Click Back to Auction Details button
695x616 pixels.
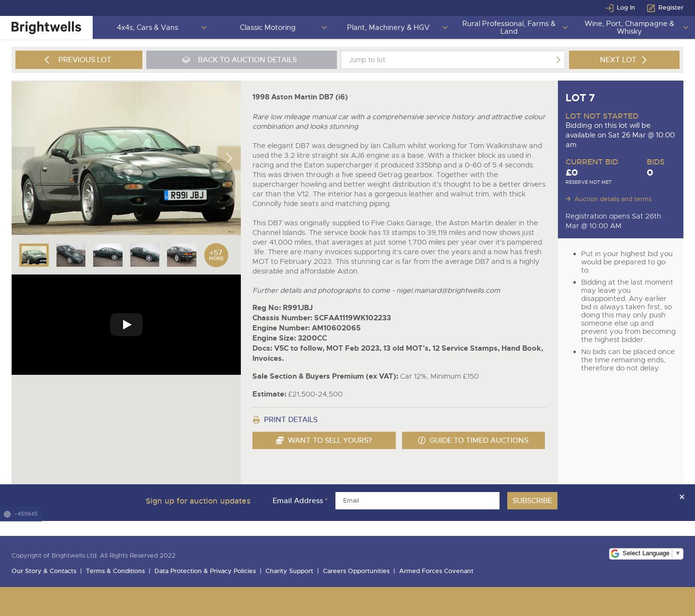click(241, 60)
